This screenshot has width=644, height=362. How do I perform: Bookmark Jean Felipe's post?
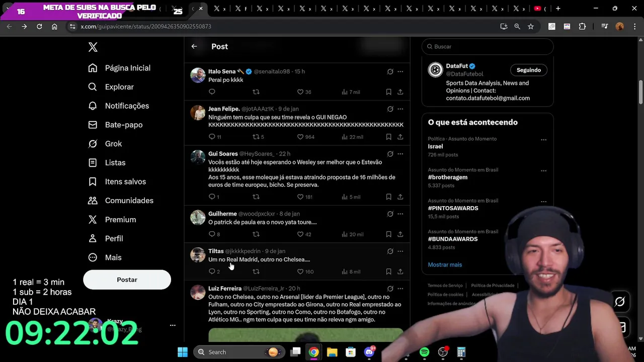click(388, 137)
